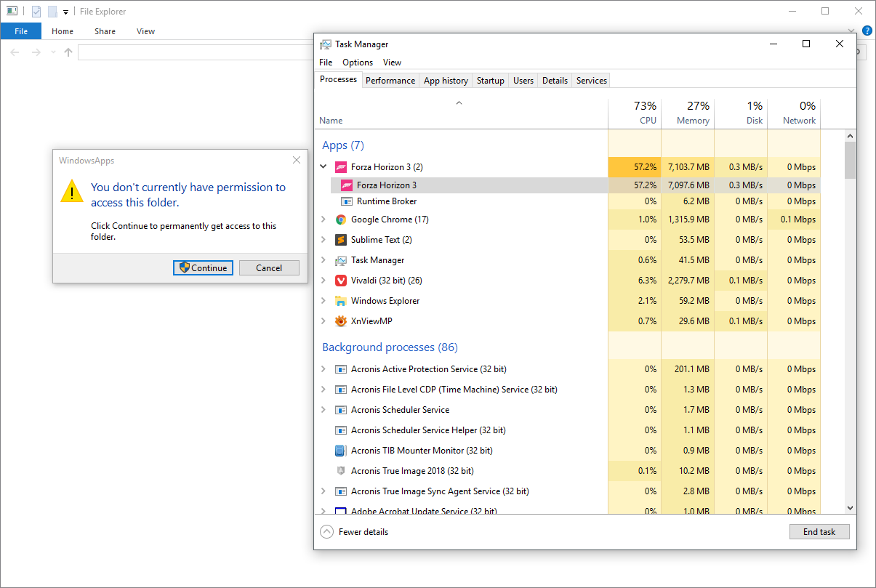The width and height of the screenshot is (876, 588).
Task: Expand the Google Chrome (17) process group
Action: [x=324, y=220]
